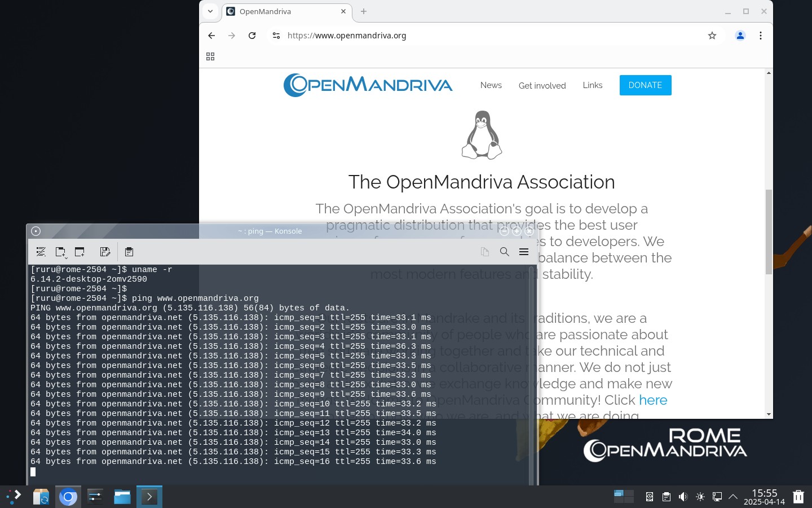
Task: Click the Tux penguin image
Action: click(482, 135)
